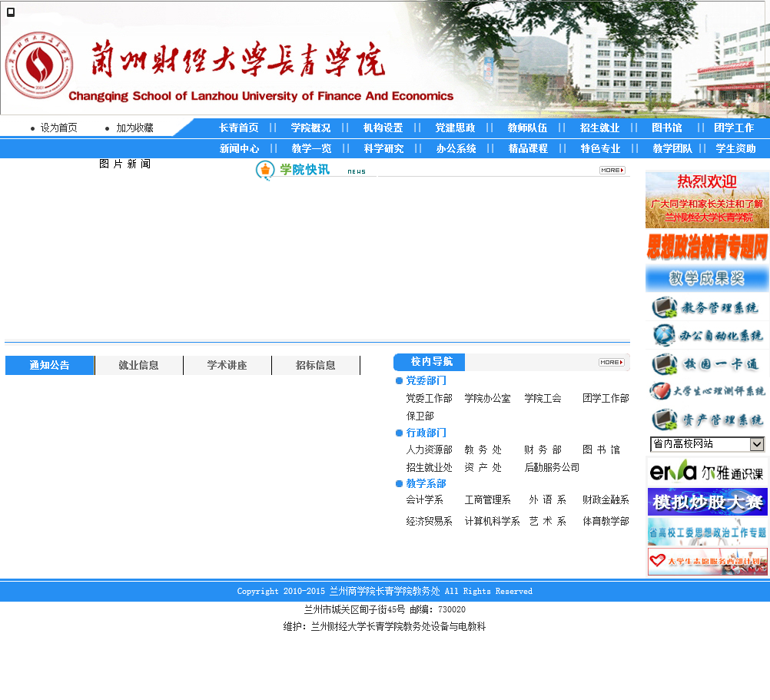Open the 尔雅通识课 banner

coord(707,472)
